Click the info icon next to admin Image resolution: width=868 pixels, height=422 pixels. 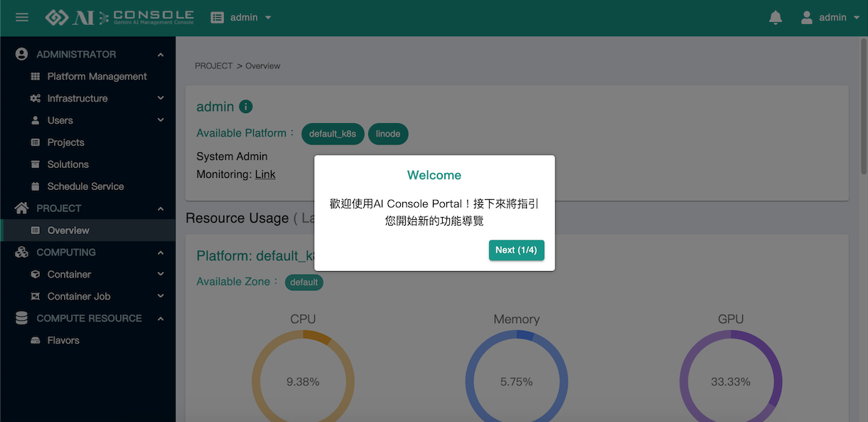point(245,107)
